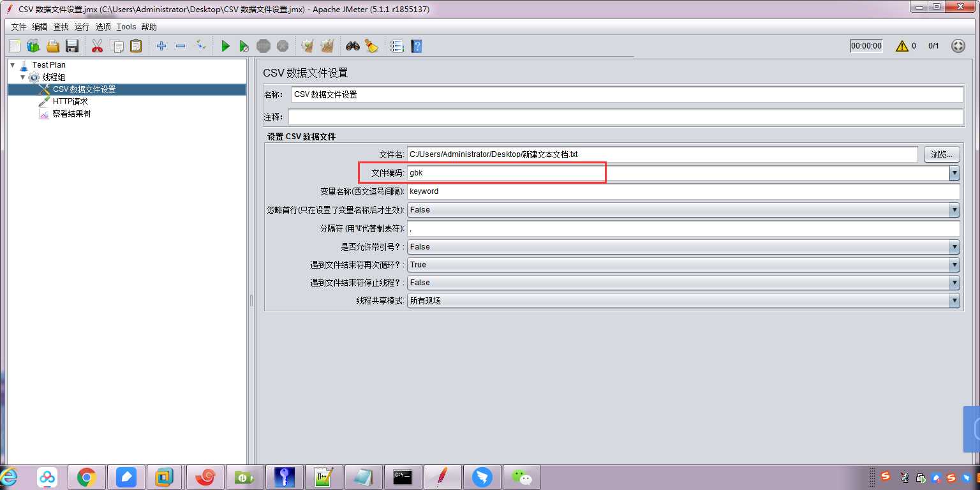The image size is (980, 490).
Task: Click the 名称 input field
Action: (x=627, y=94)
